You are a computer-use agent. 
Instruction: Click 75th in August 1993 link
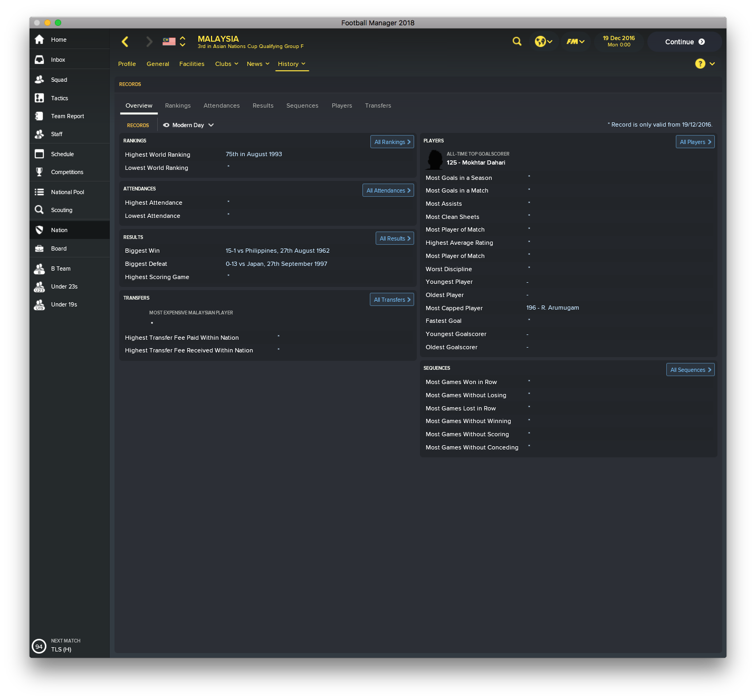pos(254,154)
